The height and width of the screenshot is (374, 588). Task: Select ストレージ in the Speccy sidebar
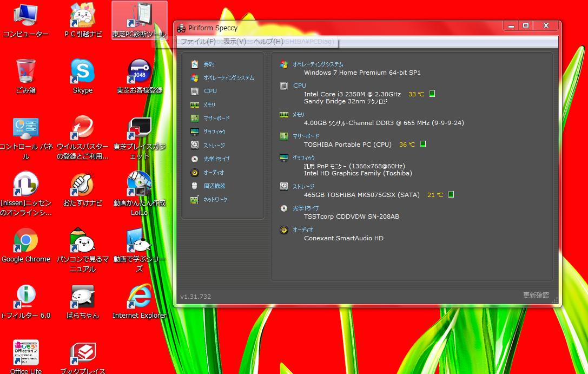(214, 145)
